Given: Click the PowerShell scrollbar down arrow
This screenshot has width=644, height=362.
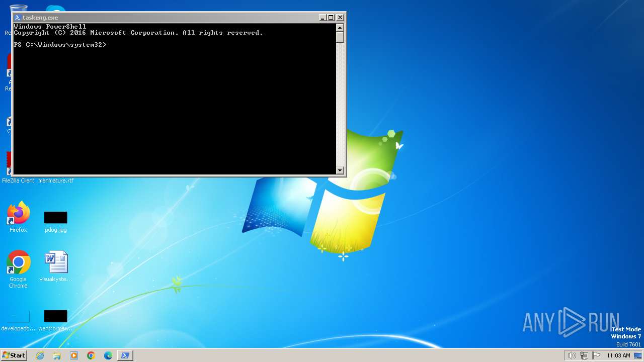Looking at the screenshot, I should (340, 170).
